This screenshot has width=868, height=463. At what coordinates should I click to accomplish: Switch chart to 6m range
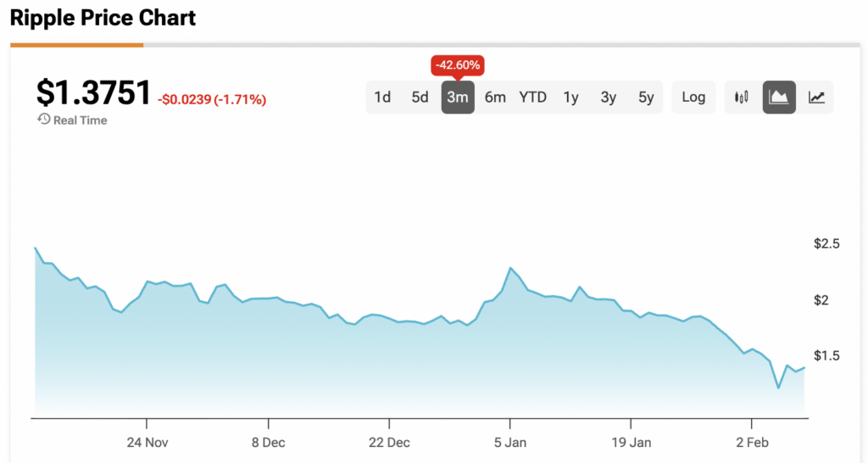tap(495, 98)
